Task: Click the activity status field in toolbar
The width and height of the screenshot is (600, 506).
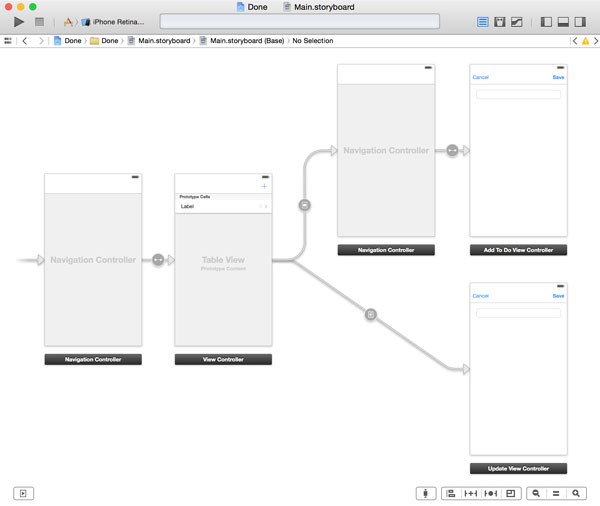Action: click(299, 21)
